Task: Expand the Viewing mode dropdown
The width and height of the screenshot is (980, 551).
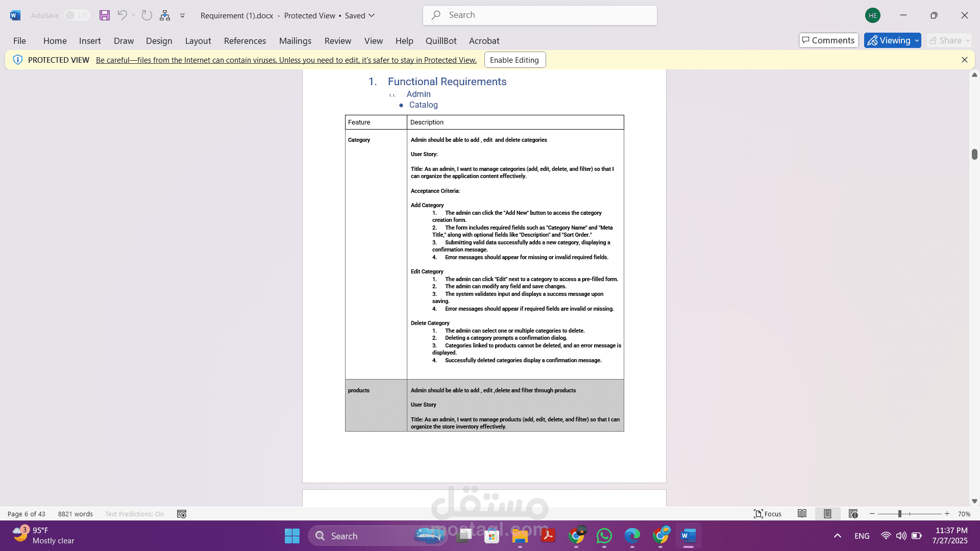Action: pyautogui.click(x=917, y=40)
